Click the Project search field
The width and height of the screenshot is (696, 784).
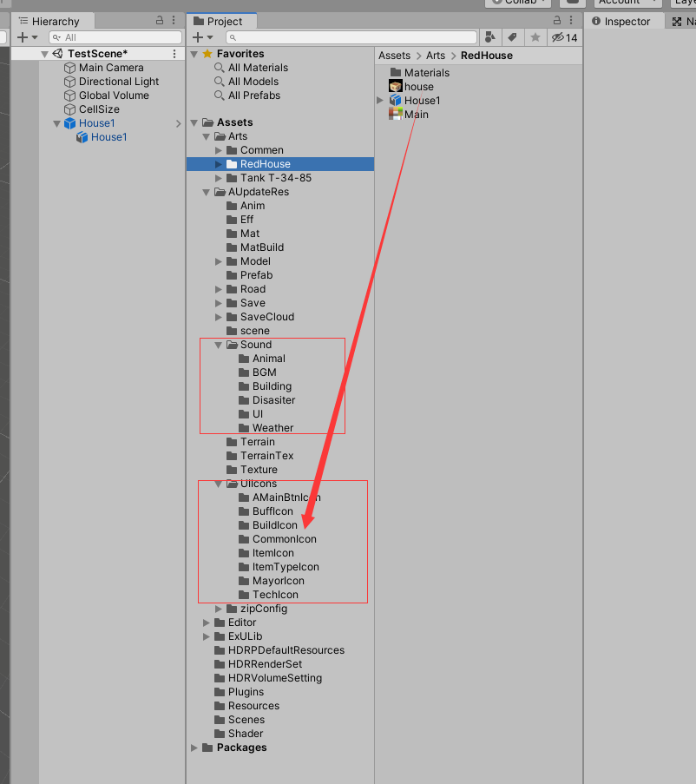351,37
